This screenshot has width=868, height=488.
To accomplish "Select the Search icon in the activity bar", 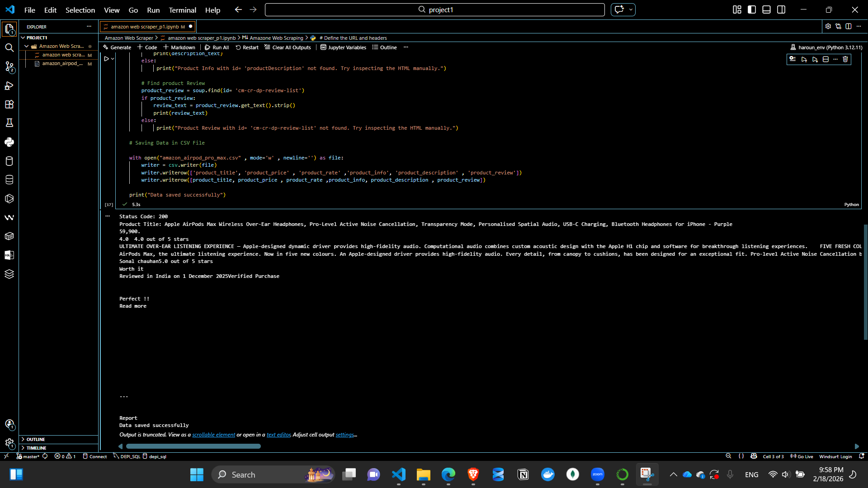I will pyautogui.click(x=9, y=47).
